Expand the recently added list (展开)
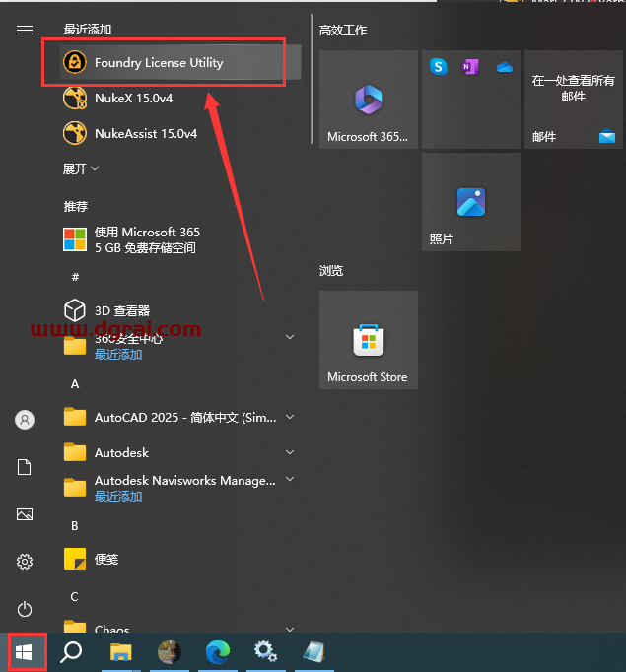The width and height of the screenshot is (626, 672). click(x=81, y=168)
